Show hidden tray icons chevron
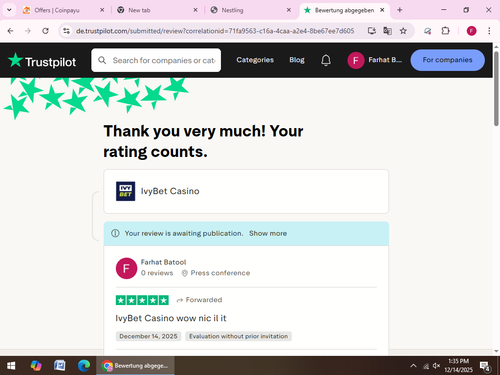500x375 pixels. 413,366
